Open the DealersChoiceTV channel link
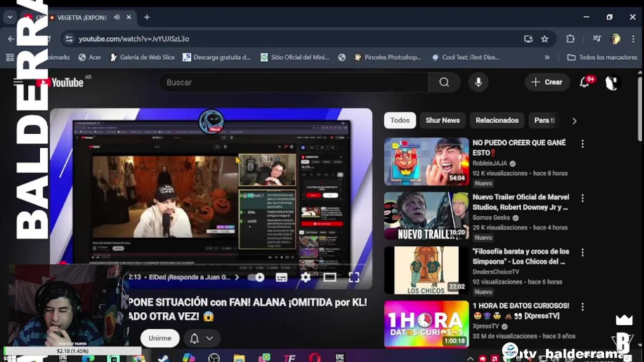 pos(496,272)
